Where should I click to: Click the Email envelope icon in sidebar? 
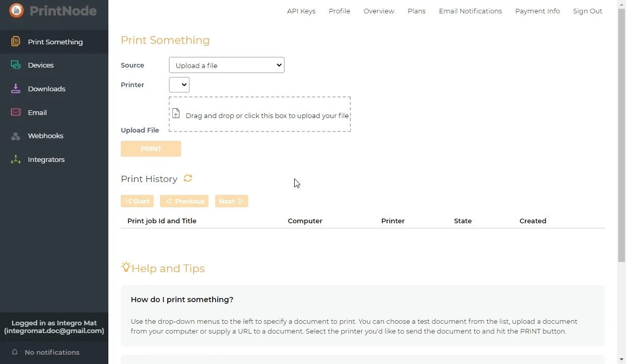coord(16,112)
